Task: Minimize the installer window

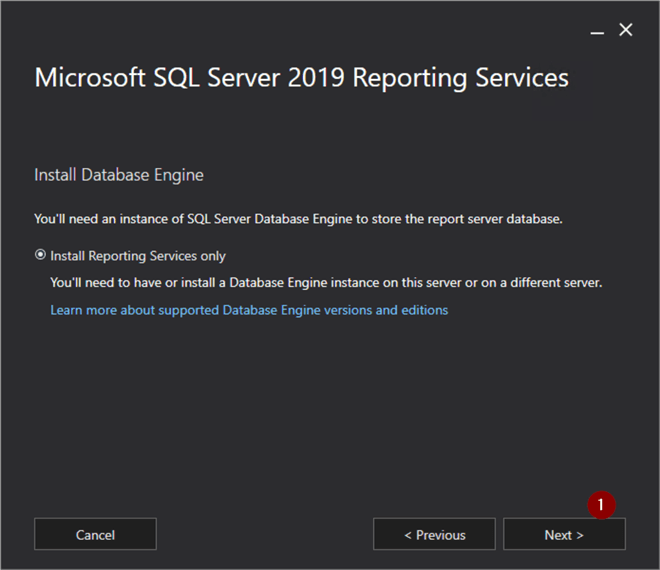Action: click(597, 31)
